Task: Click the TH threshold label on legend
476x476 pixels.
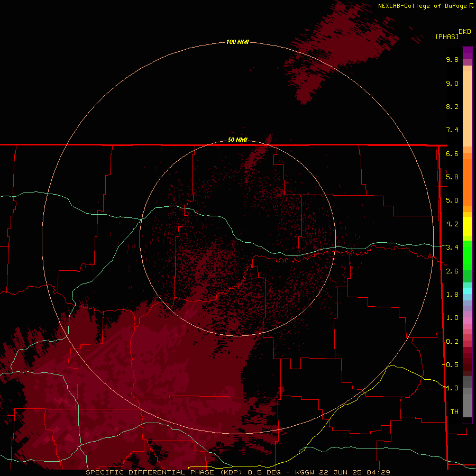Action: 454,412
